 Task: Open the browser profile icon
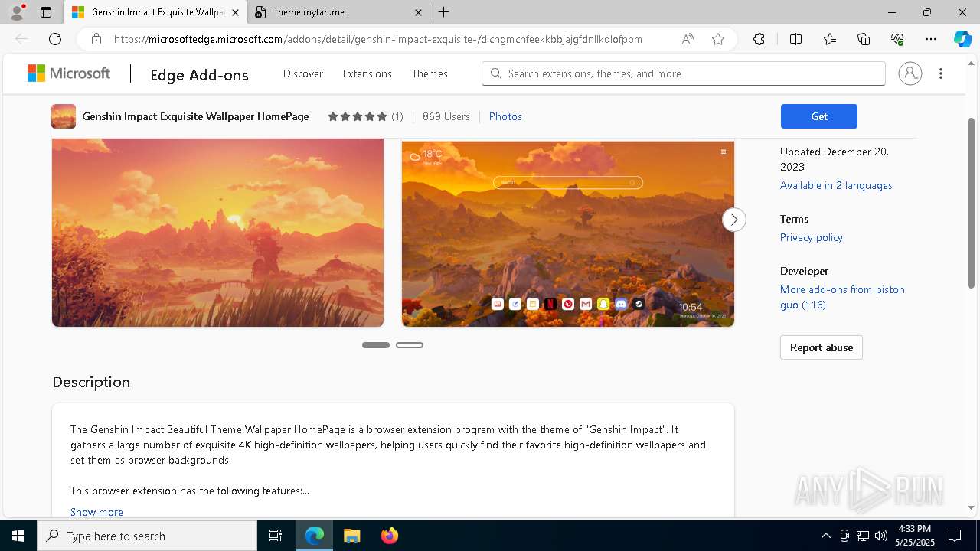pos(17,12)
